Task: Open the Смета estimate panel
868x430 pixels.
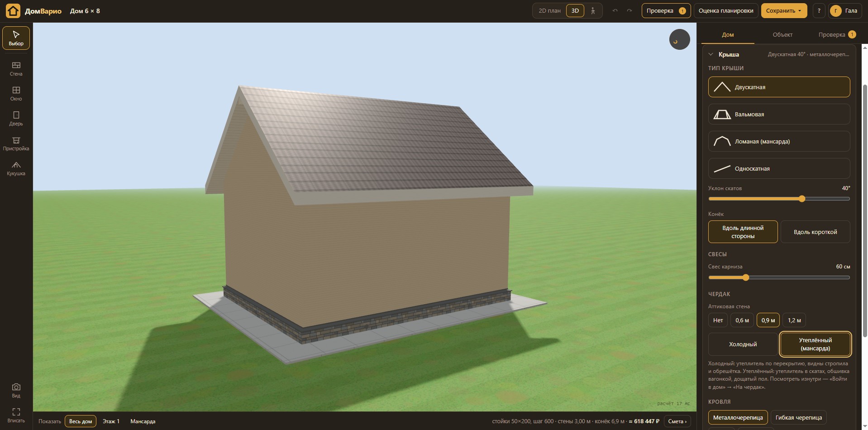Action: click(x=677, y=421)
